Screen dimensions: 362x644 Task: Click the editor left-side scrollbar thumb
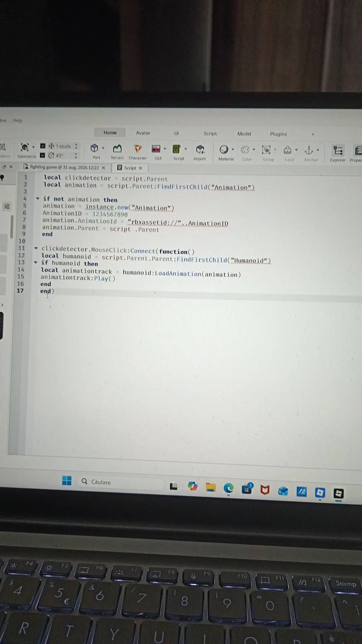coord(11,226)
